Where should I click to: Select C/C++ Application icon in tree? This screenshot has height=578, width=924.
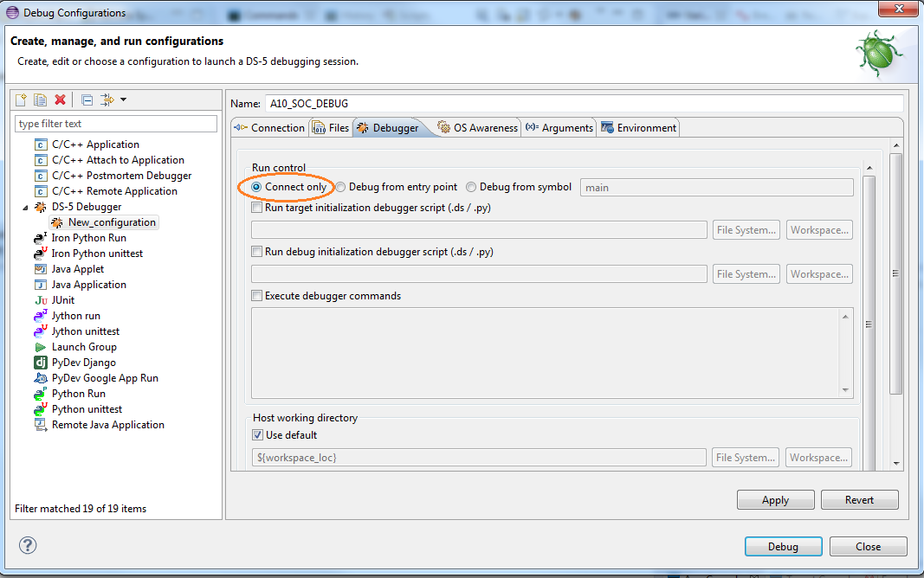click(x=41, y=144)
